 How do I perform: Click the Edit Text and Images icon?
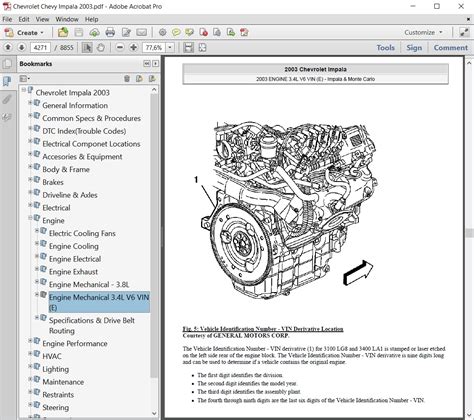pyautogui.click(x=126, y=32)
